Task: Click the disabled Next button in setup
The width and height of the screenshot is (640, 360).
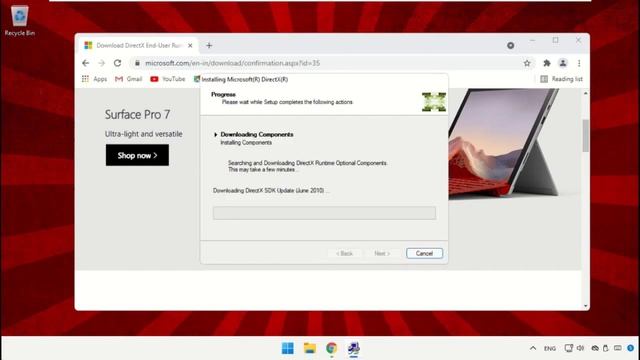Action: point(382,253)
